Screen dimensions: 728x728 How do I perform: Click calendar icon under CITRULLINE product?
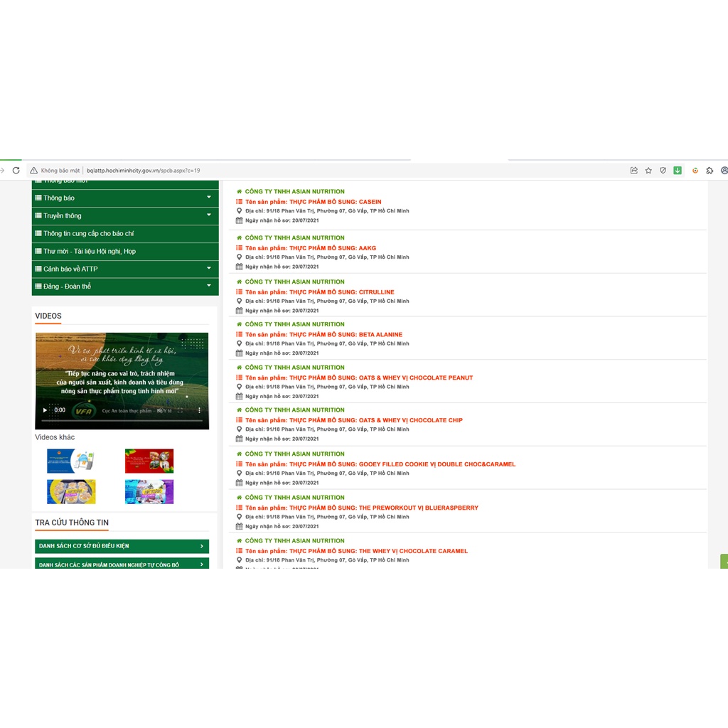pos(239,311)
